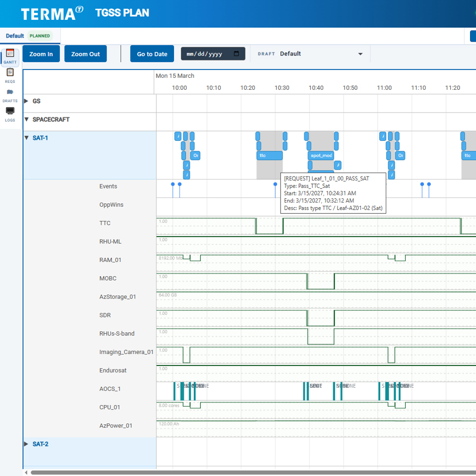This screenshot has height=476, width=476.
Task: Click the MOBC row label
Action: click(x=108, y=278)
